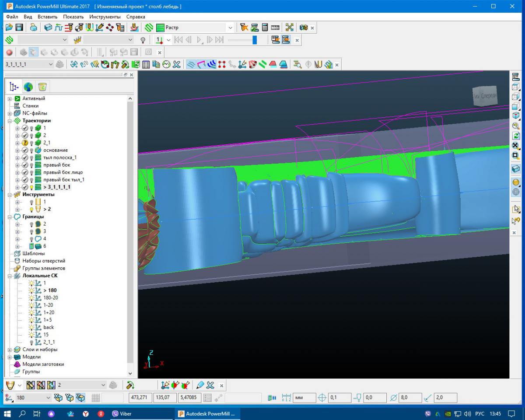The width and height of the screenshot is (525, 420).
Task: Select Наборы отверстий tree item
Action: click(x=44, y=261)
